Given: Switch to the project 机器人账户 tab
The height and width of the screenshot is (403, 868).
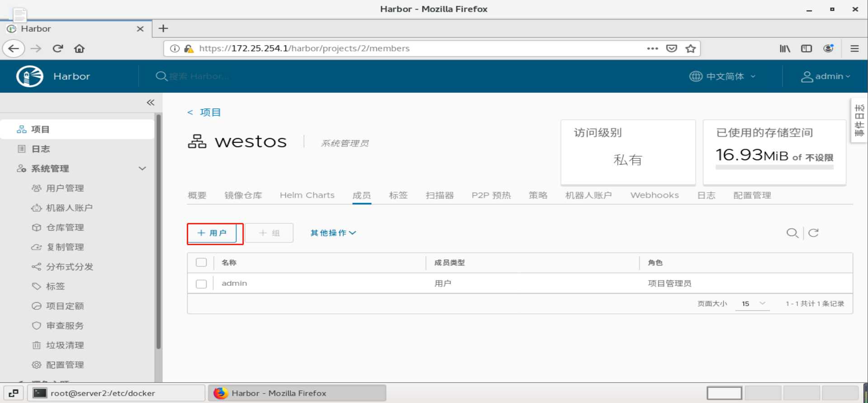Looking at the screenshot, I should coord(588,195).
